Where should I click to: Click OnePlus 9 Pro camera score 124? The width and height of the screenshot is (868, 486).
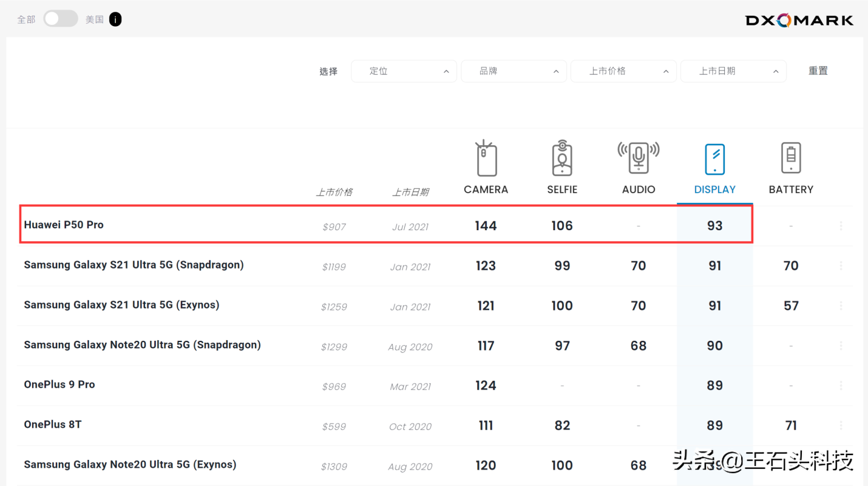[486, 386]
